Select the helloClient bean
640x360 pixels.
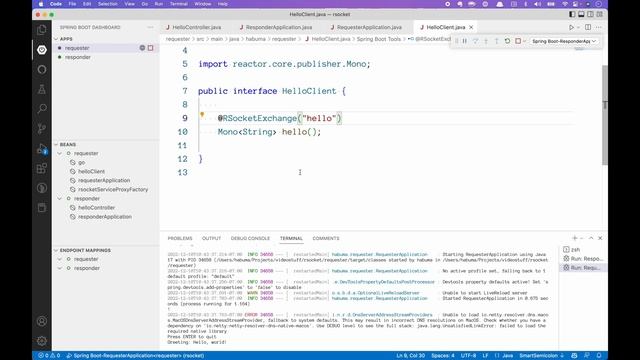pyautogui.click(x=91, y=171)
